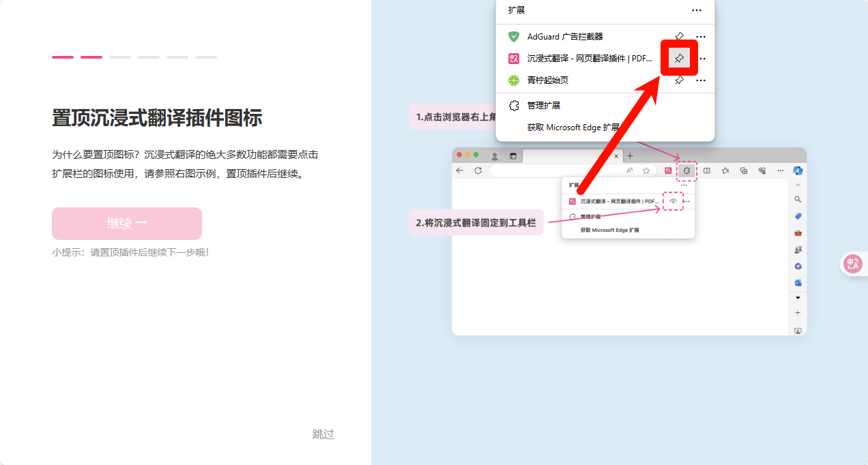Screen dimensions: 868x465
Task: Click the pink 沉浸式翻译 icon in the illustrated toolbar
Action: [x=668, y=170]
